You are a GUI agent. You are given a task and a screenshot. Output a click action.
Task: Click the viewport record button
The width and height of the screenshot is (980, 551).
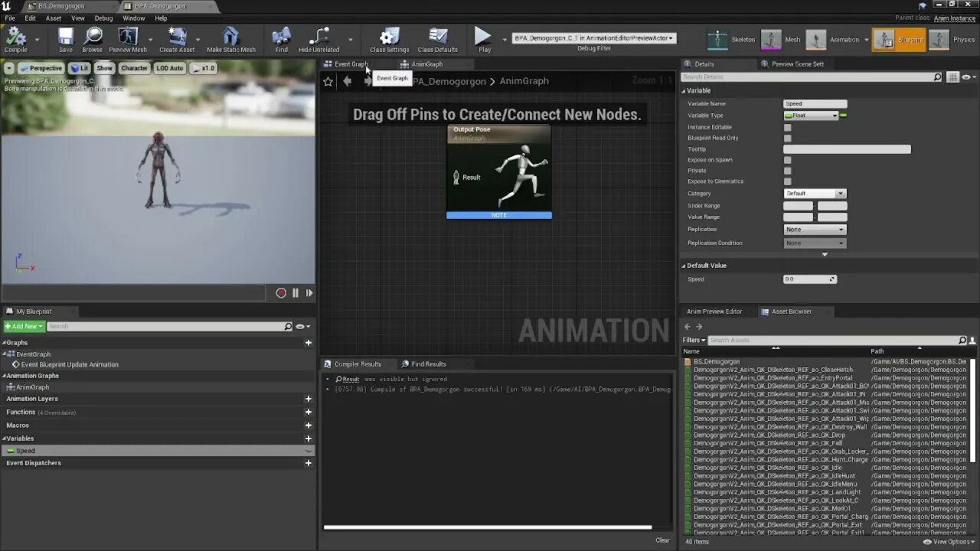[x=281, y=293]
